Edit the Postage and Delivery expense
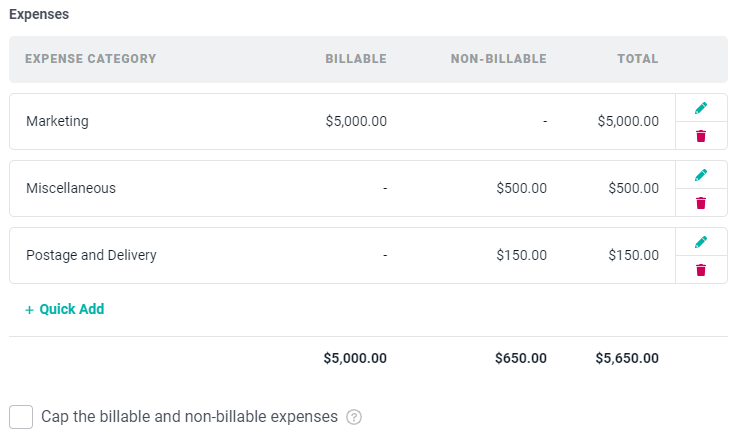 [701, 242]
